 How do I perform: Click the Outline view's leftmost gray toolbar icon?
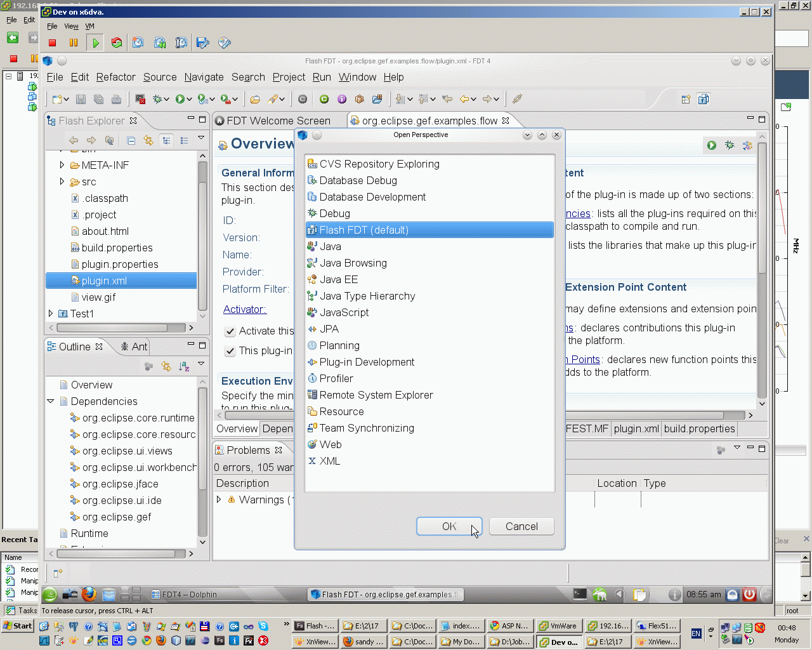coord(148,366)
